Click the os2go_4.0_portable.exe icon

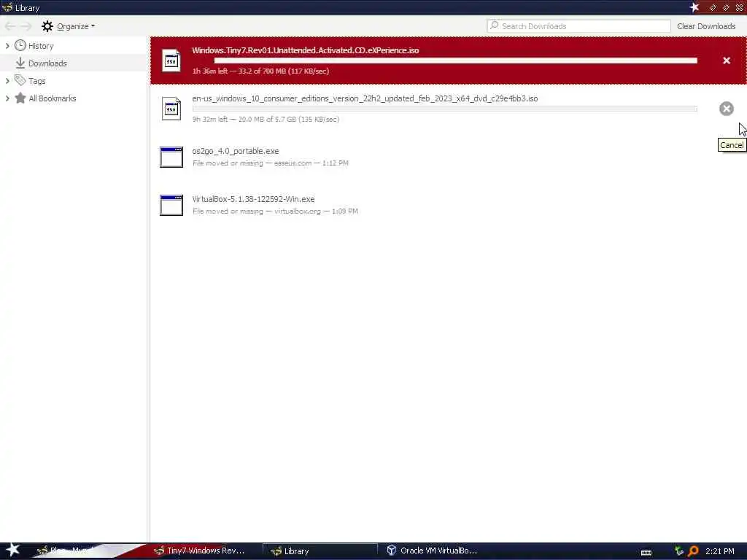point(171,157)
